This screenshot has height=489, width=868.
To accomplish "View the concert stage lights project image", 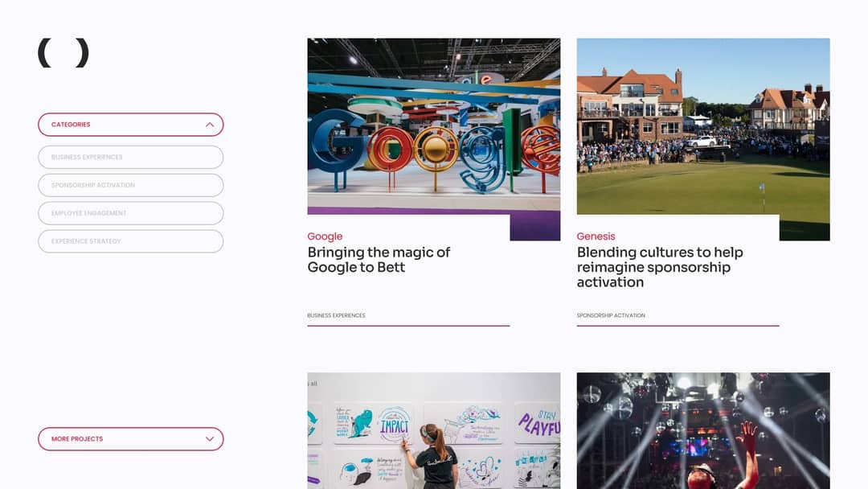I will (702, 430).
